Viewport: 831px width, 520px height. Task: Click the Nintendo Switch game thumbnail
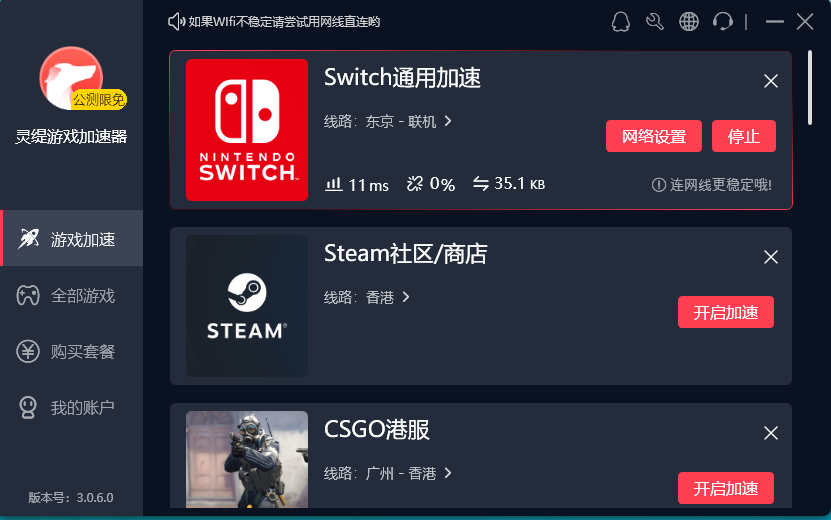(x=247, y=130)
